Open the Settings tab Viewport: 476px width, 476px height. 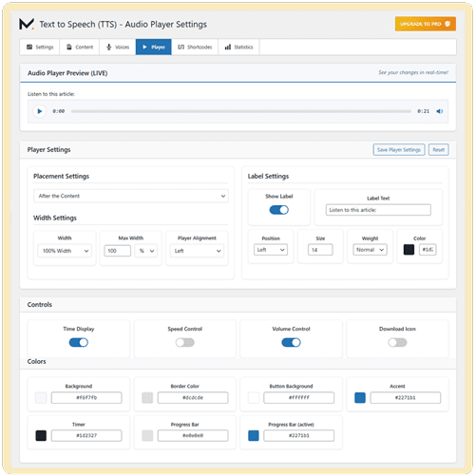click(40, 48)
